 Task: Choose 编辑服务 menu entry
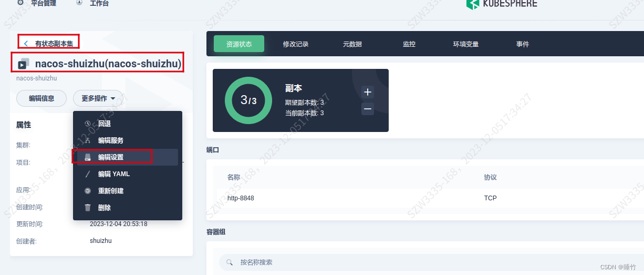[128, 140]
